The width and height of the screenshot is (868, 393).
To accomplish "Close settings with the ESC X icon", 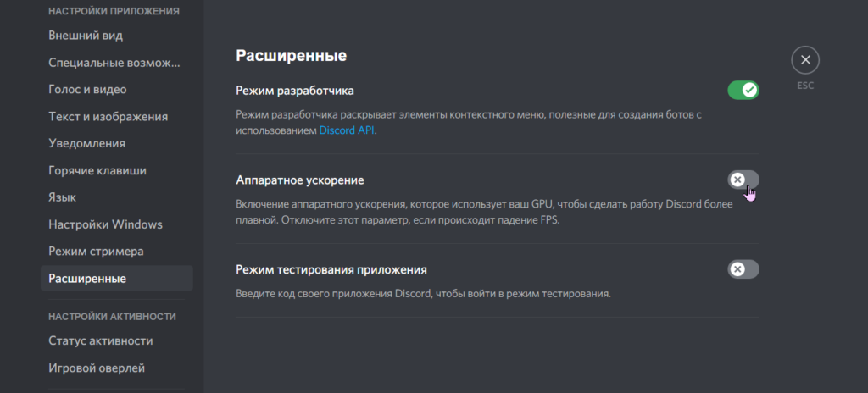I will pyautogui.click(x=805, y=60).
